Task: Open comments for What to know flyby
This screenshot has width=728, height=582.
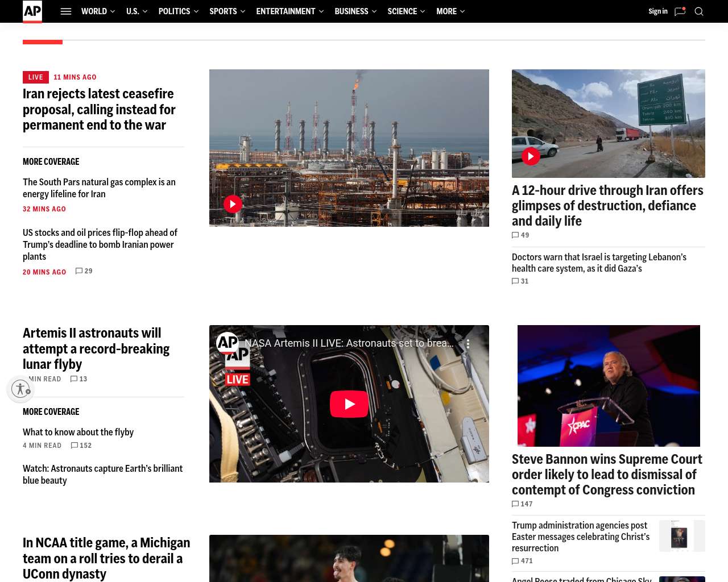Action: click(x=81, y=446)
